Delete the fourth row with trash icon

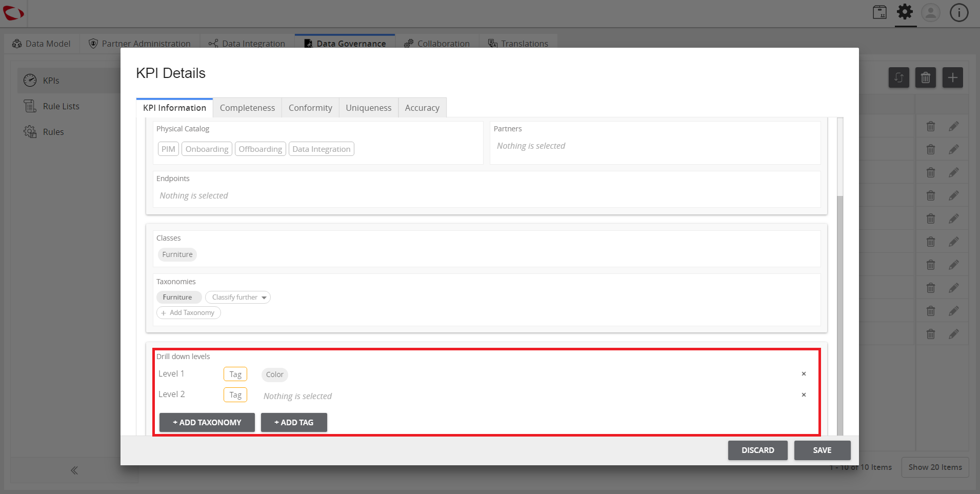pos(931,195)
